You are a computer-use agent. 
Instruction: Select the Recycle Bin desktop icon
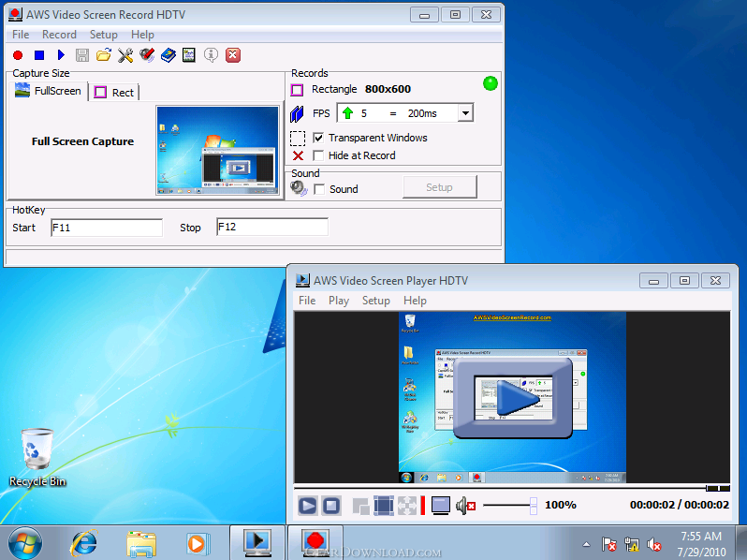coord(37,458)
